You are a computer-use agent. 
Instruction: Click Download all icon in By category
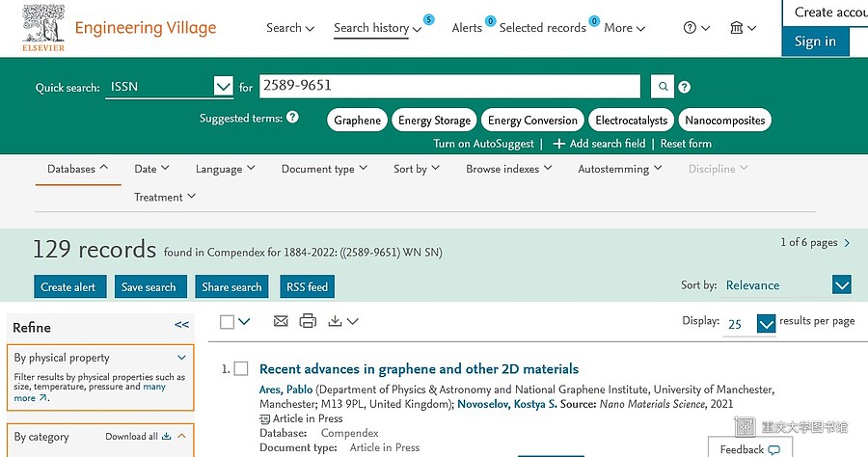(x=166, y=436)
